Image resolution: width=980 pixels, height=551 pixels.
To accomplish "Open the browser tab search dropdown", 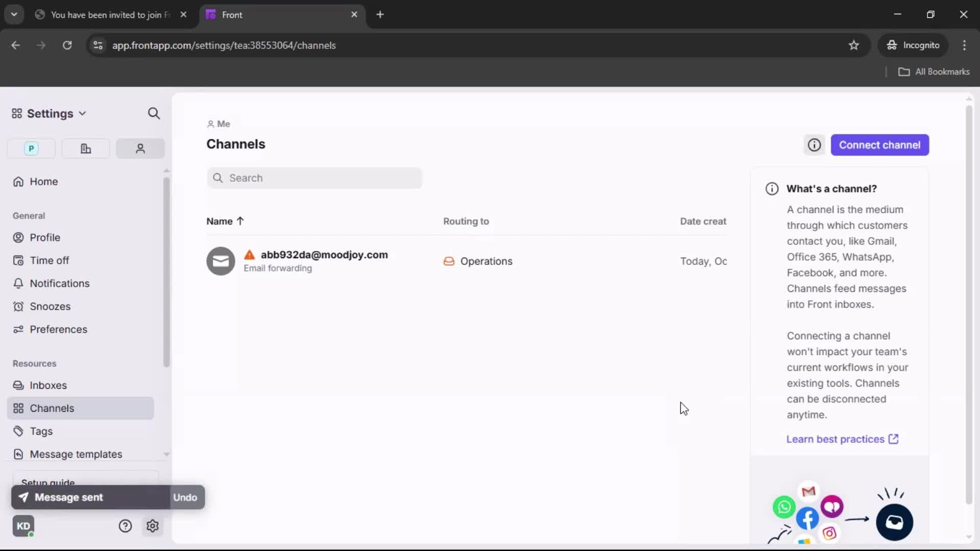I will 14,14.
